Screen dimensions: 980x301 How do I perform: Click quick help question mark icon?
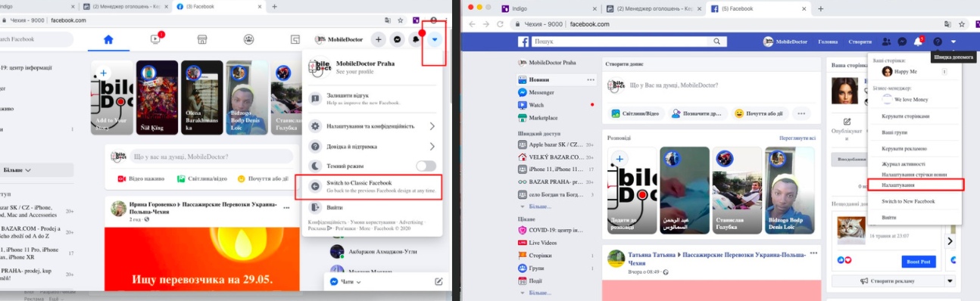tap(938, 42)
